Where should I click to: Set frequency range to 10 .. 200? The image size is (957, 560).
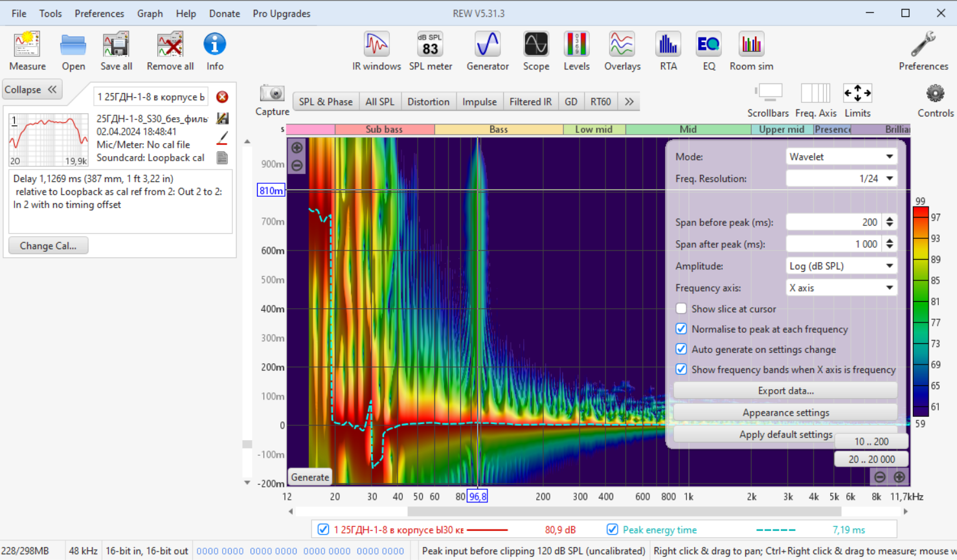(x=872, y=442)
